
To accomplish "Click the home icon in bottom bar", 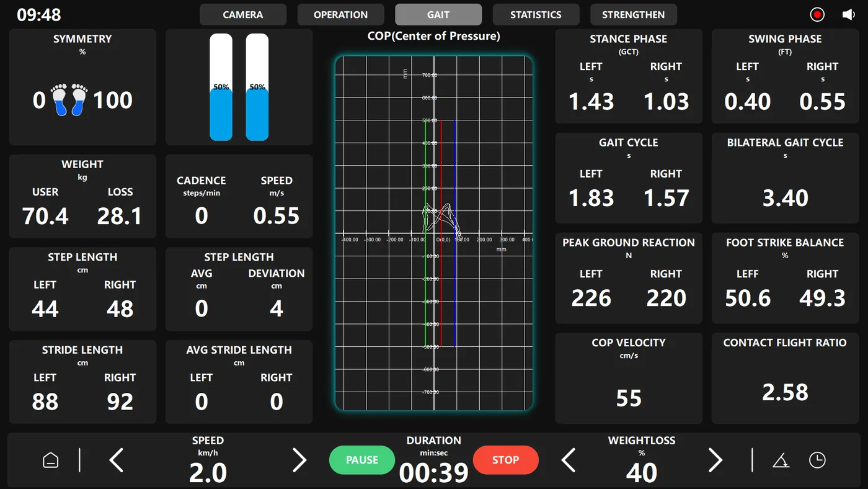I will point(50,460).
